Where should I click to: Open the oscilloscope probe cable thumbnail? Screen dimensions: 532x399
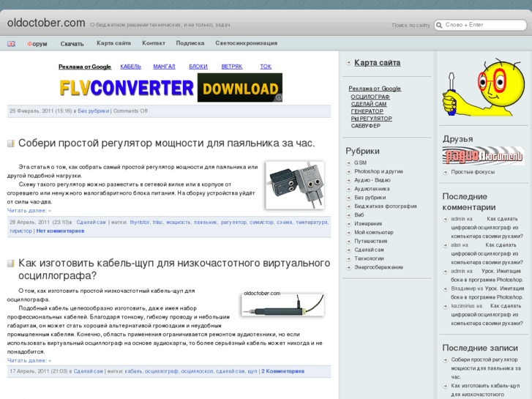pos(283,304)
